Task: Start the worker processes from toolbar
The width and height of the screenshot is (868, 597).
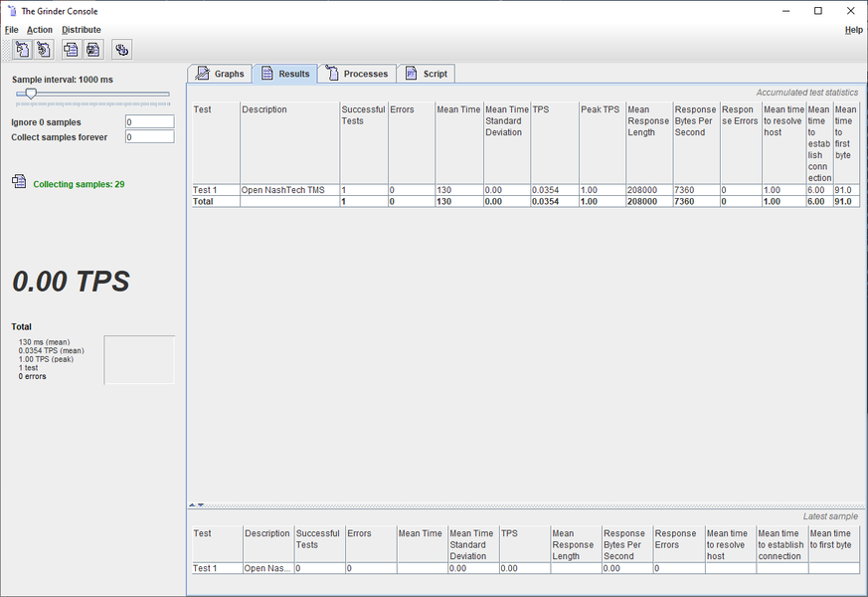Action: tap(22, 50)
